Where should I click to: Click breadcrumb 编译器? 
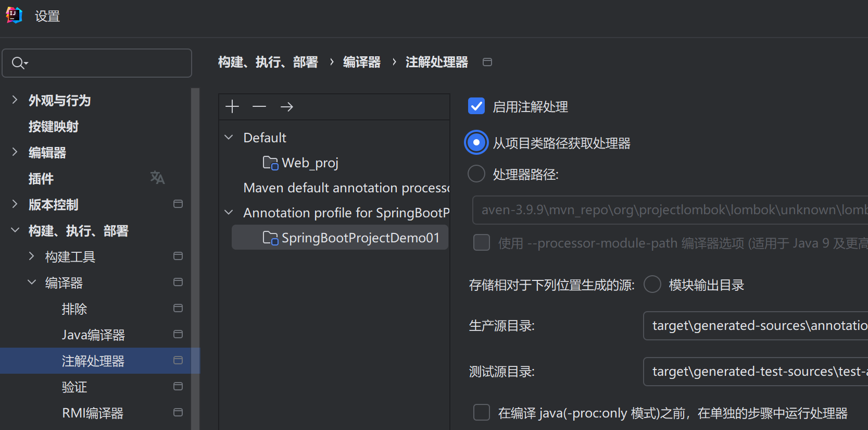click(362, 62)
